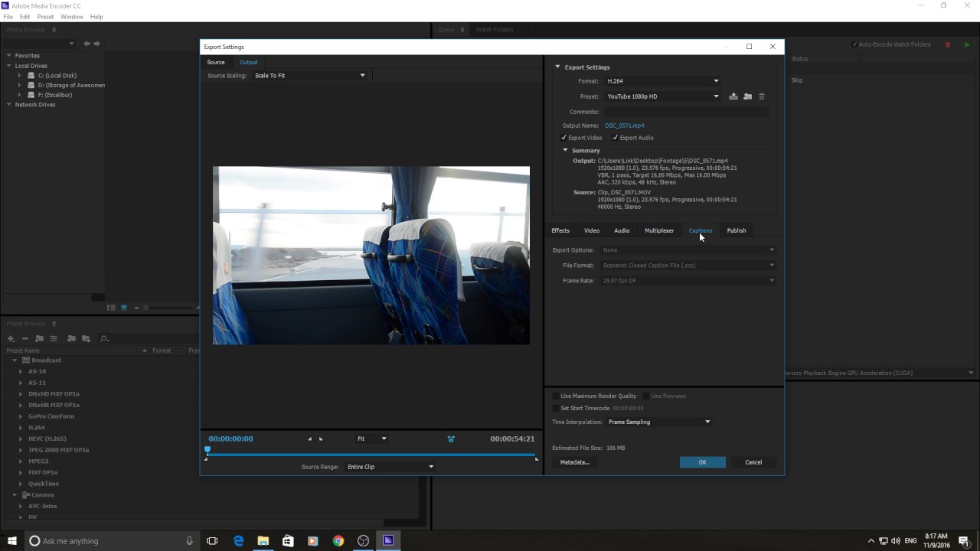Open the preset settings icon in Preset Browser toolbar
Screen dimensions: 980x551
53,338
